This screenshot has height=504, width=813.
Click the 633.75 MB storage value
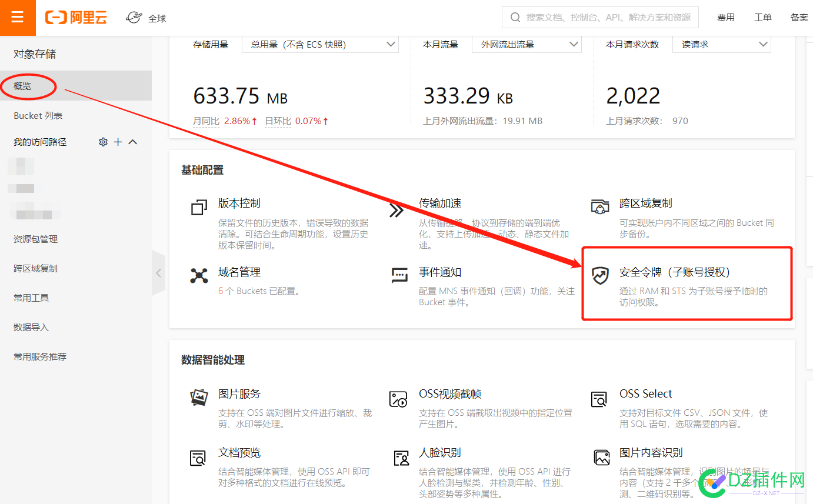240,95
